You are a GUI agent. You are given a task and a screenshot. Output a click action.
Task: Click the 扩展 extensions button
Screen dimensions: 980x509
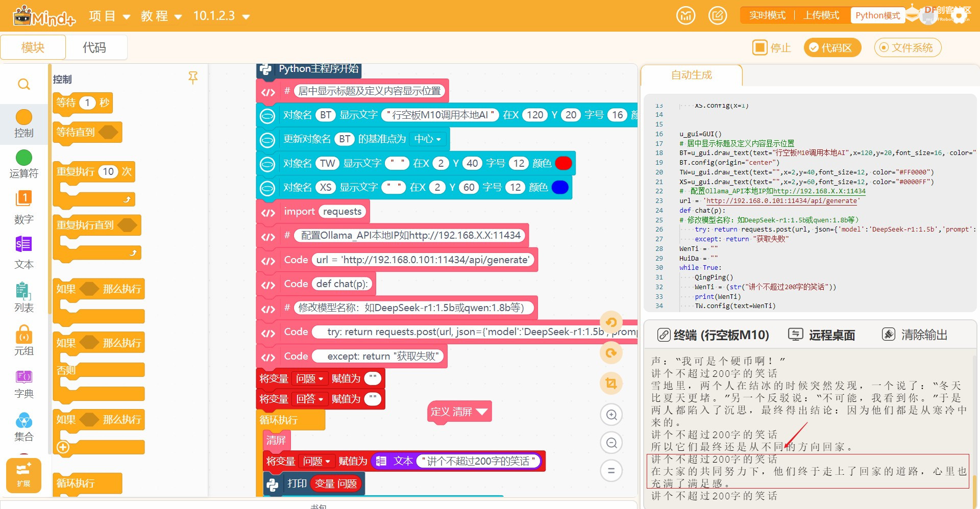[x=23, y=475]
